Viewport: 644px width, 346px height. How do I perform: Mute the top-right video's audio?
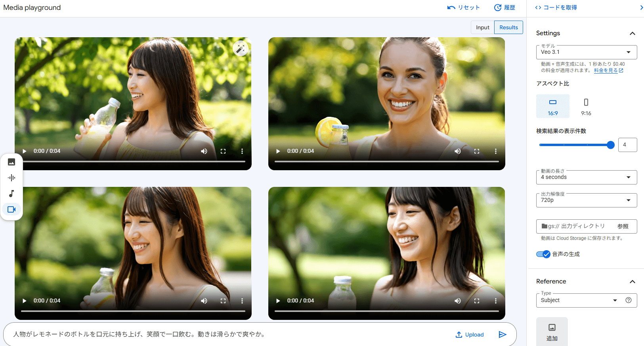click(x=457, y=151)
